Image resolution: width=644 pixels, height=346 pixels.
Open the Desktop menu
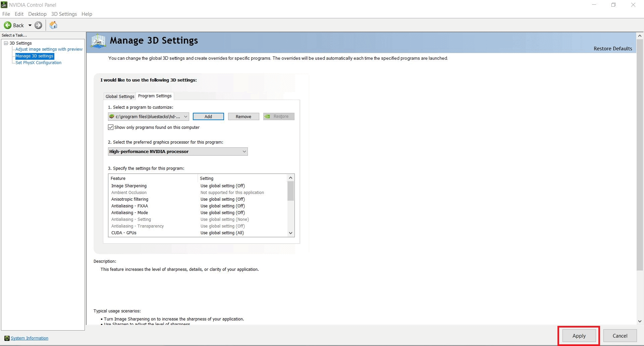[x=37, y=14]
